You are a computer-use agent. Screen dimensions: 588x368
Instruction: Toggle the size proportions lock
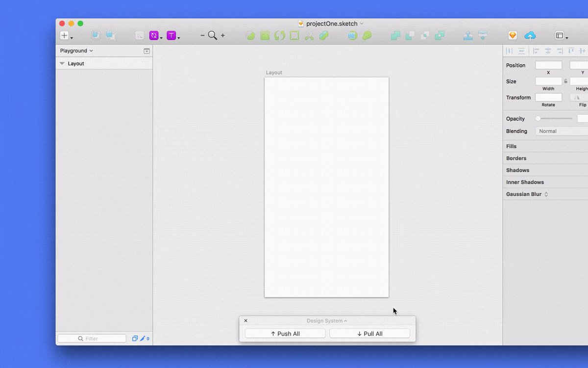pyautogui.click(x=565, y=81)
